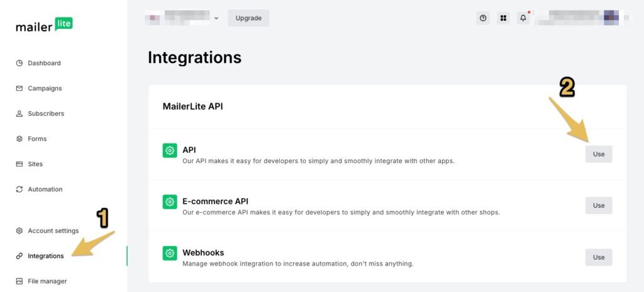The height and width of the screenshot is (292, 644).
Task: Open Account settings in the sidebar
Action: click(x=53, y=231)
